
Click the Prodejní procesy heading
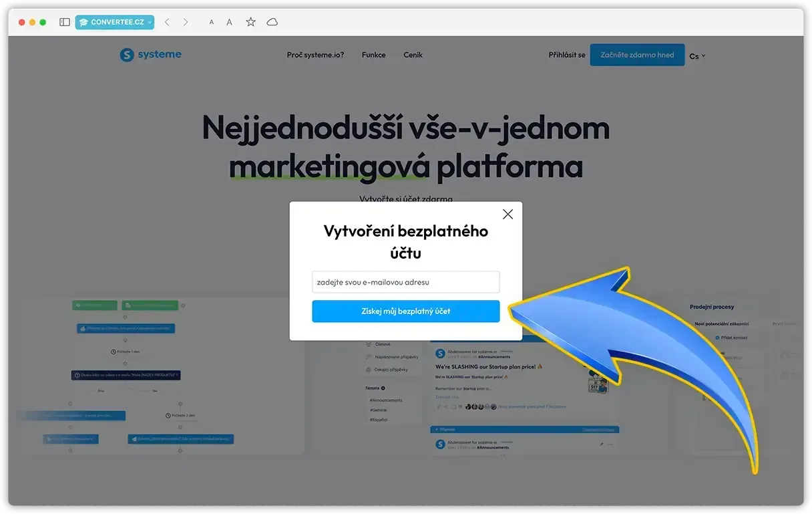(712, 307)
